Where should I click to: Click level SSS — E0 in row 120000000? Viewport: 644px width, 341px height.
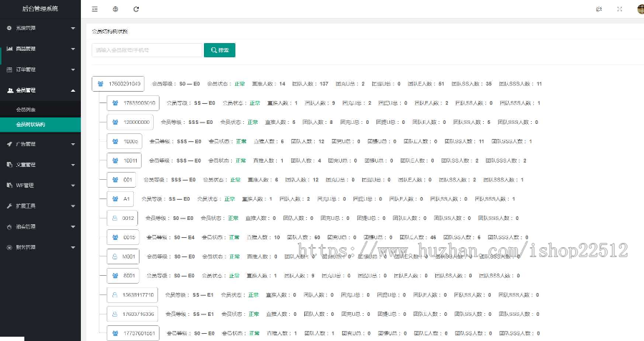200,123
